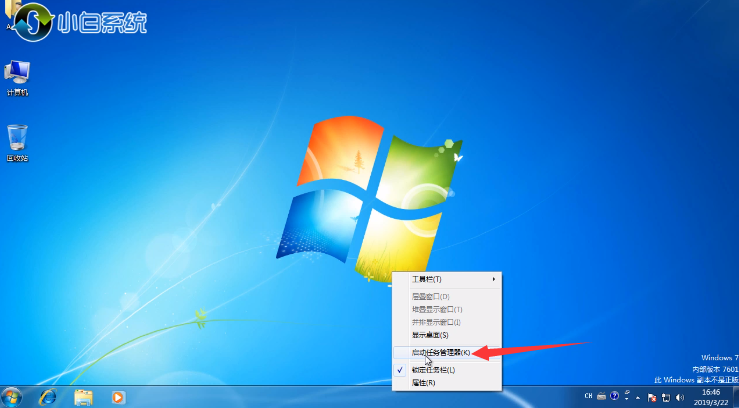Click the CH input language indicator
Viewport: 739px width, 408px height.
(x=588, y=396)
